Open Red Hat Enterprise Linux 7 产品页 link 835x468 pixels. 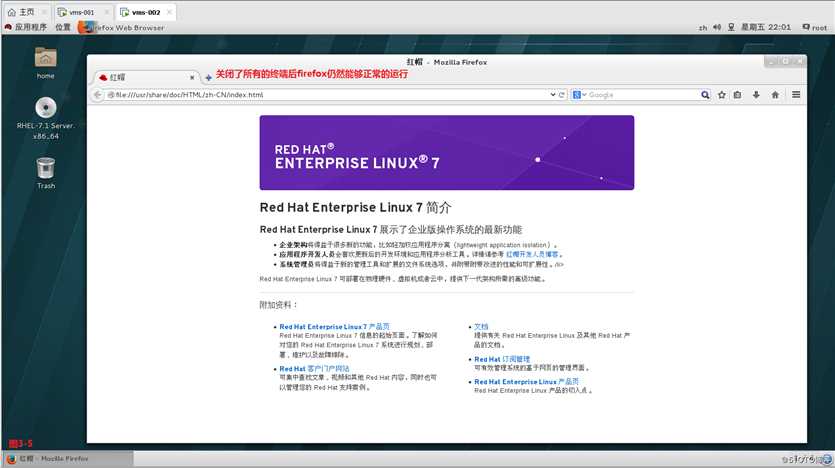tap(334, 327)
